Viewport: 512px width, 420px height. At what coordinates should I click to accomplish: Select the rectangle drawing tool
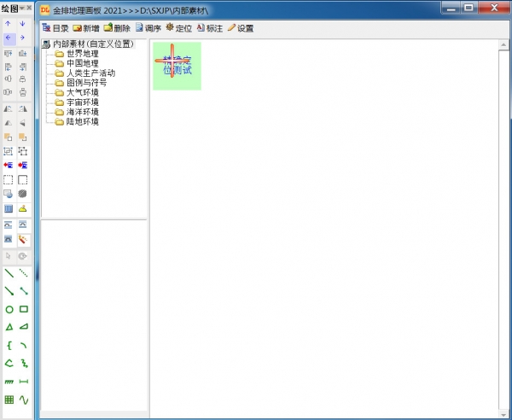[x=24, y=309]
